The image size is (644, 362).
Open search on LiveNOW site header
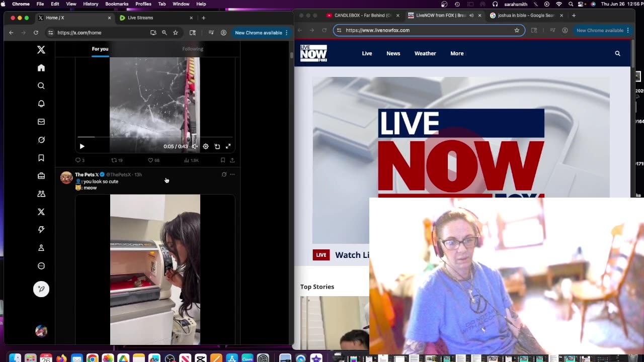coord(618,53)
